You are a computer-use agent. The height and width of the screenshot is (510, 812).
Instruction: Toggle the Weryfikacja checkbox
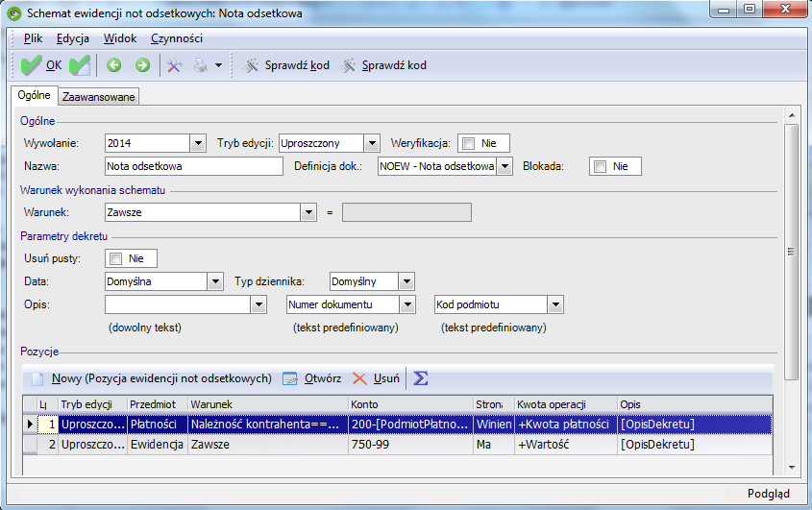(468, 143)
